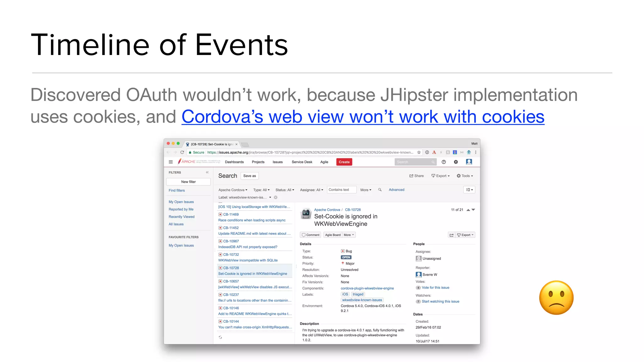Open the layout view switcher dropdown
The width and height of the screenshot is (644, 362).
469,190
